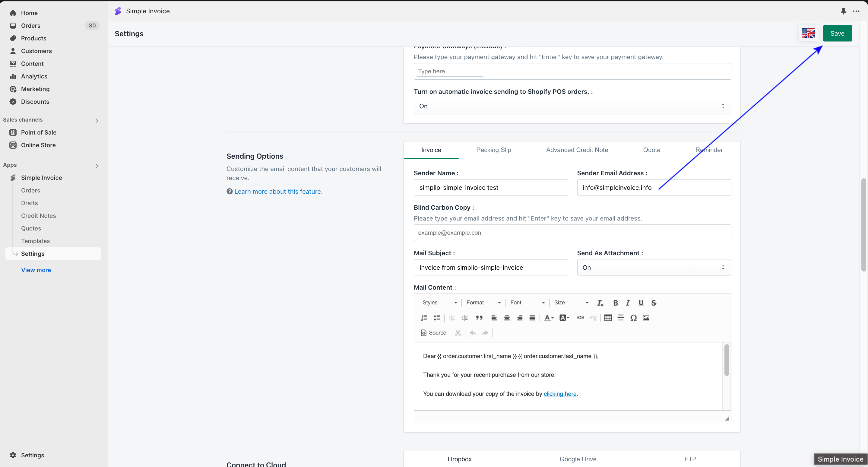This screenshot has height=467, width=868.
Task: Open the Send As Attachment dropdown
Action: (654, 267)
